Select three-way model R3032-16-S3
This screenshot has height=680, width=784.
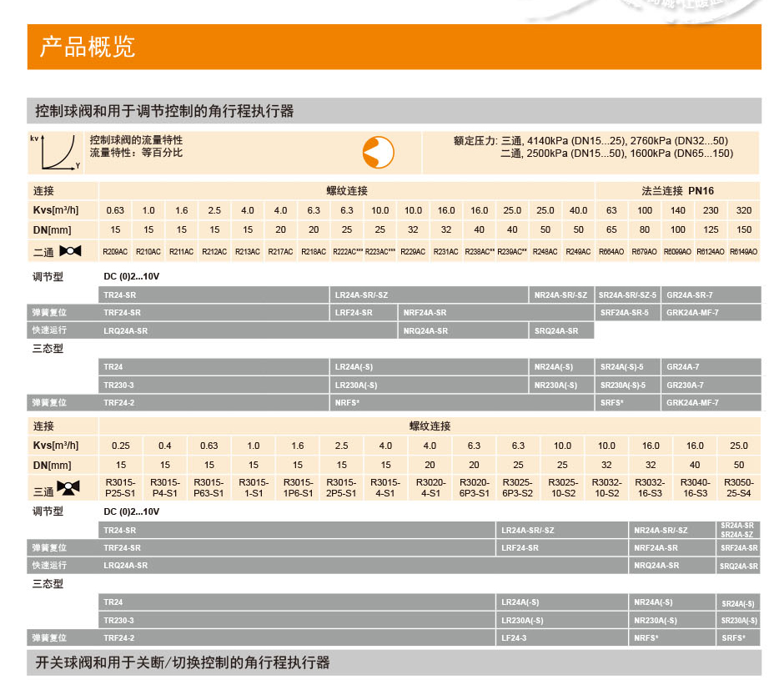pos(651,488)
